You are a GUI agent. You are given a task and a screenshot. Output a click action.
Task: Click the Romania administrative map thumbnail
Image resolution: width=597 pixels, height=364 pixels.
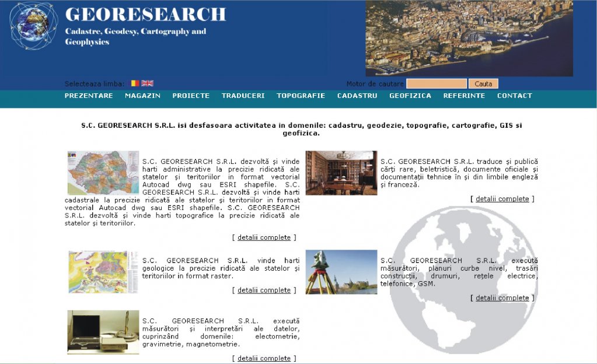[103, 173]
